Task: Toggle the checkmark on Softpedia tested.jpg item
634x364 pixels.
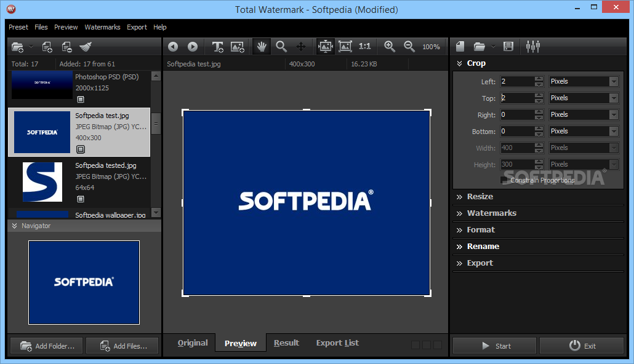Action: 81,199
